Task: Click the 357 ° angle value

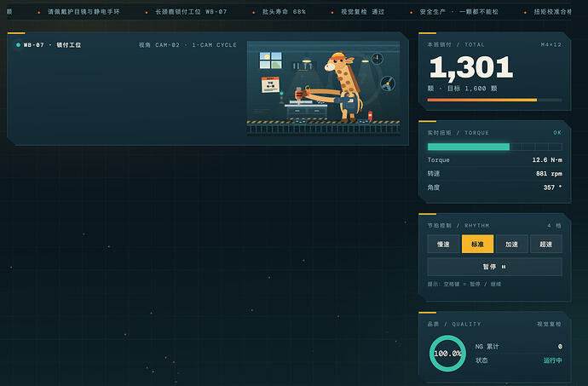Action: (552, 187)
